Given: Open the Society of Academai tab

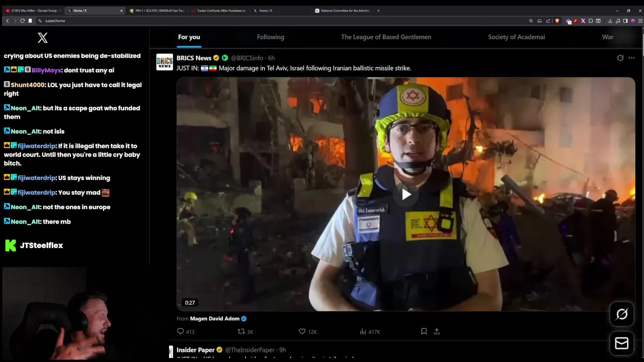Looking at the screenshot, I should pyautogui.click(x=516, y=37).
